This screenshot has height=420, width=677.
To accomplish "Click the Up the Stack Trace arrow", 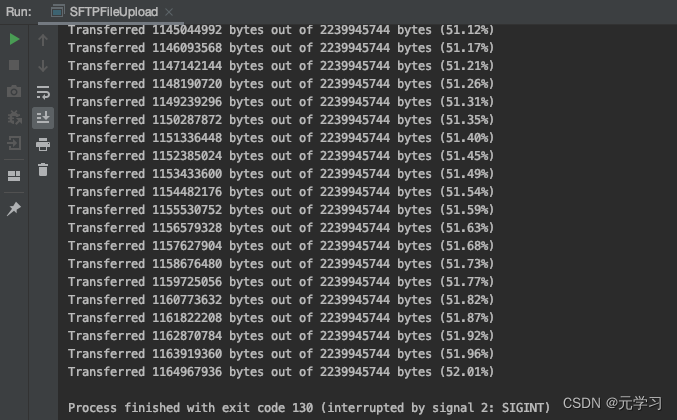I will tap(43, 40).
